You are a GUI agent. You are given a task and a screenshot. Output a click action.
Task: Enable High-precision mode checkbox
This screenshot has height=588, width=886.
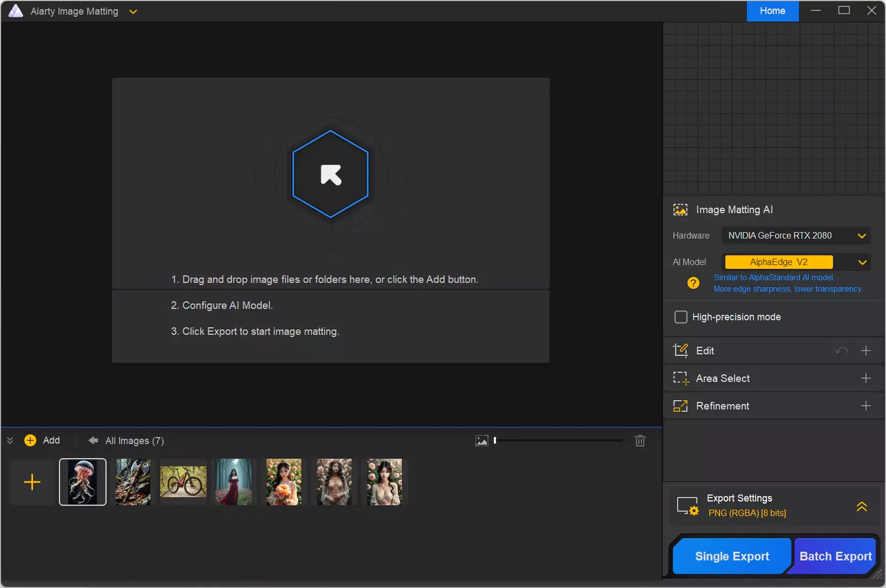(x=681, y=317)
